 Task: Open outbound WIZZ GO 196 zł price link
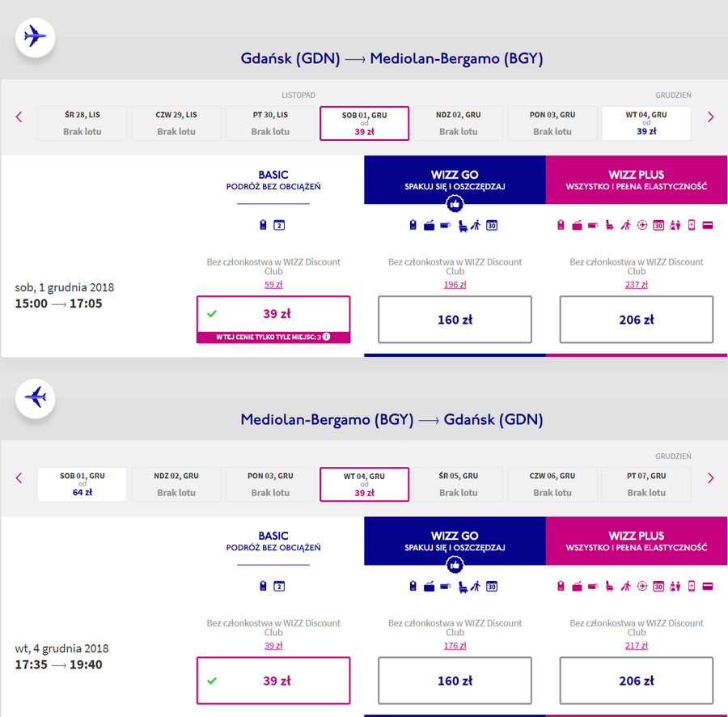[455, 284]
